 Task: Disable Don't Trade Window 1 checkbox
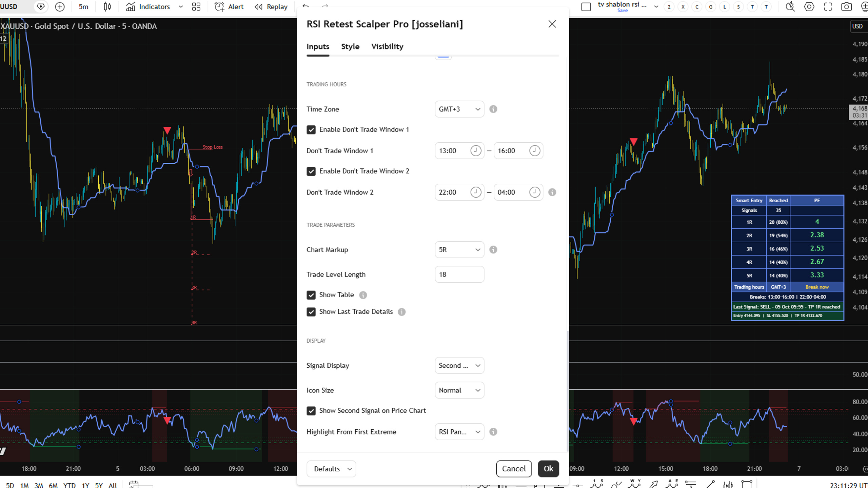pos(311,130)
